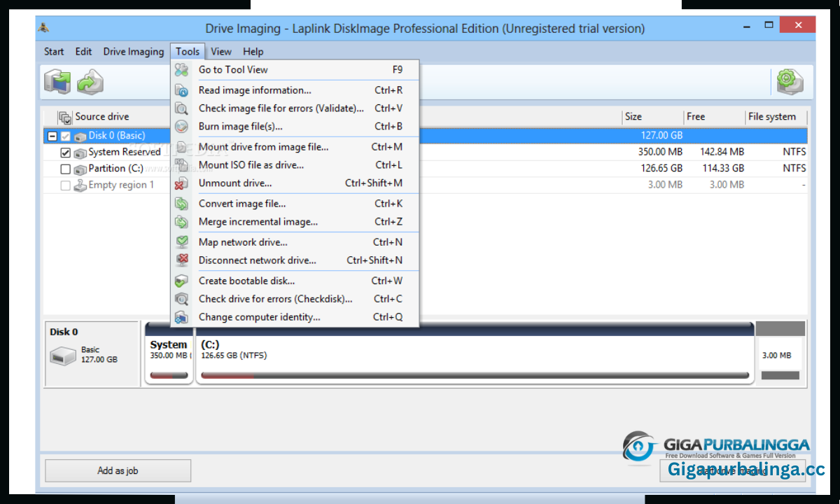
Task: Select Check drive for errors (Checkdisk)...
Action: pyautogui.click(x=295, y=299)
